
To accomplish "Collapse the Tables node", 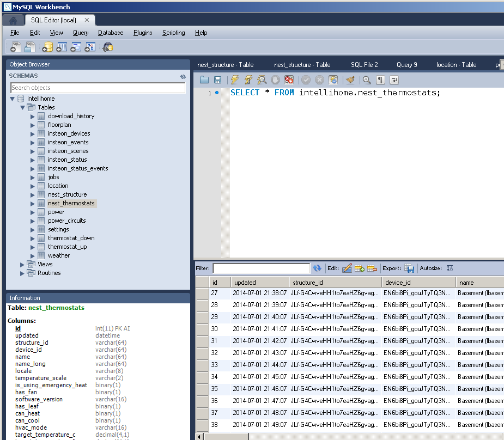I will (22, 107).
